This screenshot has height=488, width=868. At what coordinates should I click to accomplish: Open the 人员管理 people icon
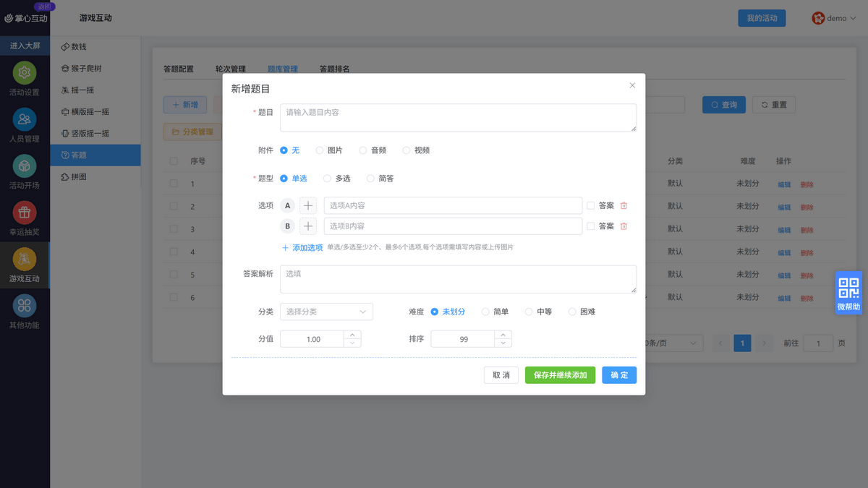point(25,119)
